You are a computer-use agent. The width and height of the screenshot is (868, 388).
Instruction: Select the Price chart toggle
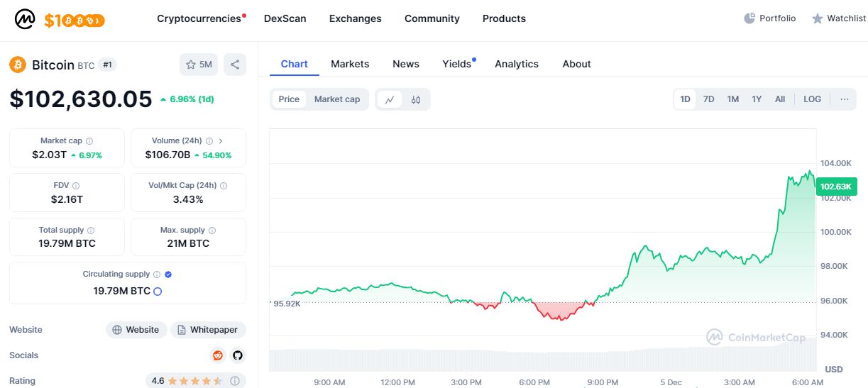pos(289,99)
